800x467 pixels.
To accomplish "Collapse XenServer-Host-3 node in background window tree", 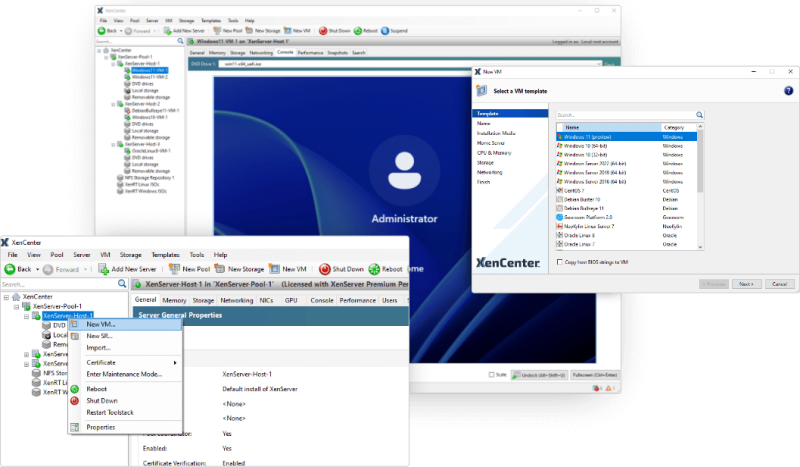I will click(113, 144).
